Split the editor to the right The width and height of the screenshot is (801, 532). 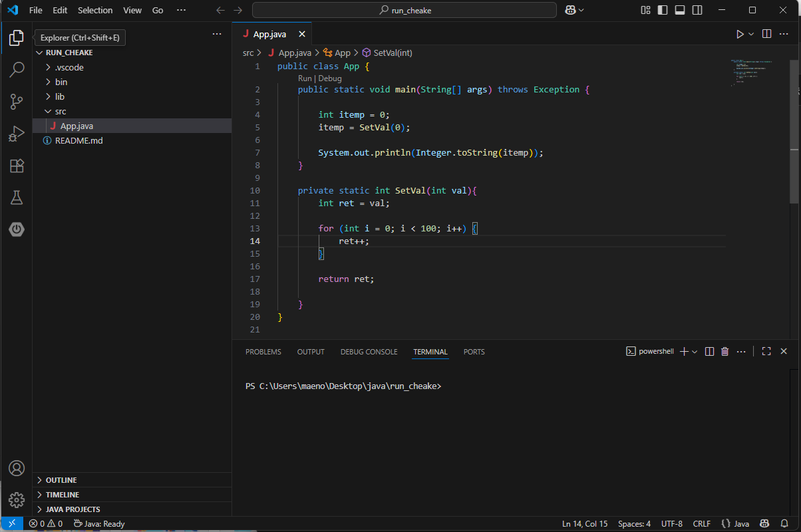click(x=766, y=34)
